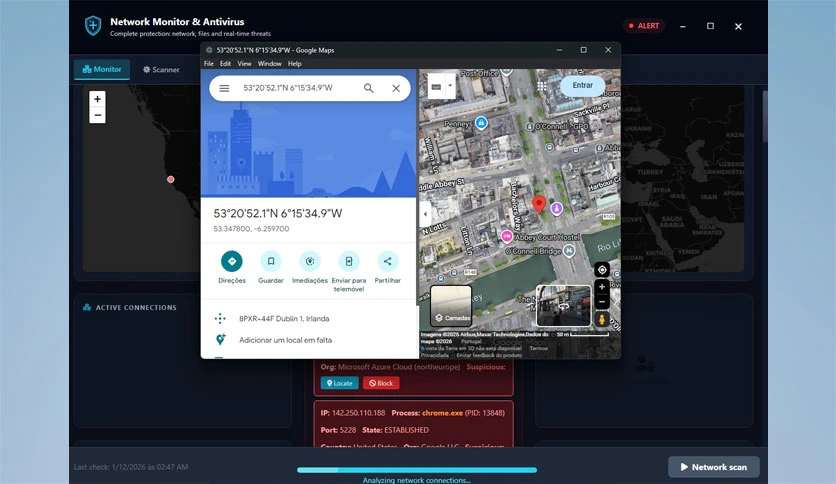Click the 8PXR+44F Dublin 1, Irlanda row
The height and width of the screenshot is (484, 836).
tap(308, 319)
